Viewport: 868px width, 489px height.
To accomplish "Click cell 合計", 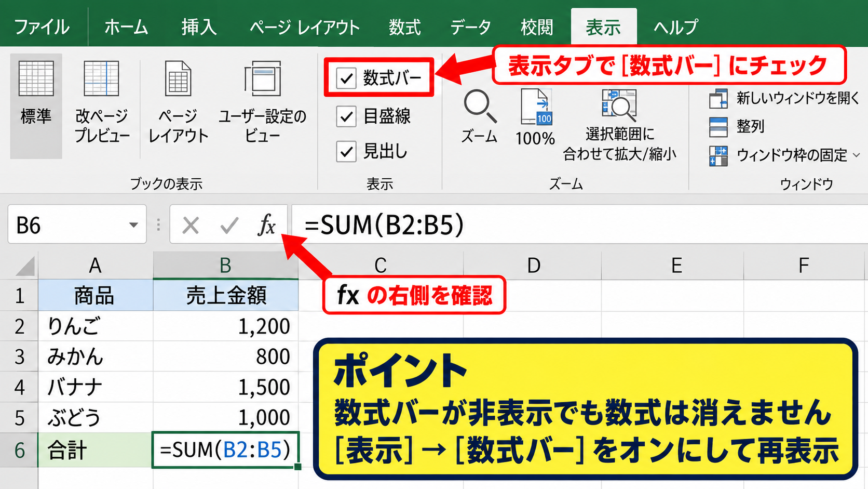I will click(x=96, y=450).
